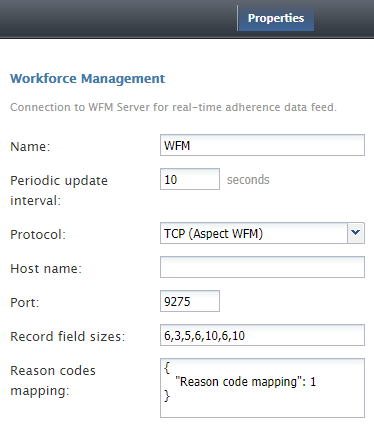Click the 'Name:' label
The height and width of the screenshot is (435, 374).
(30, 147)
